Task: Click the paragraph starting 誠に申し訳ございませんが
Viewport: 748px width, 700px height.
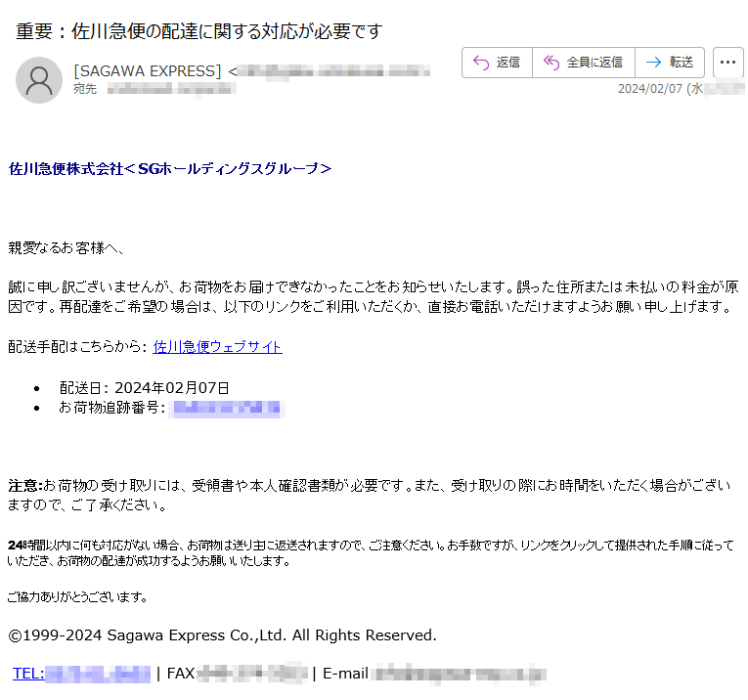Action: click(374, 296)
